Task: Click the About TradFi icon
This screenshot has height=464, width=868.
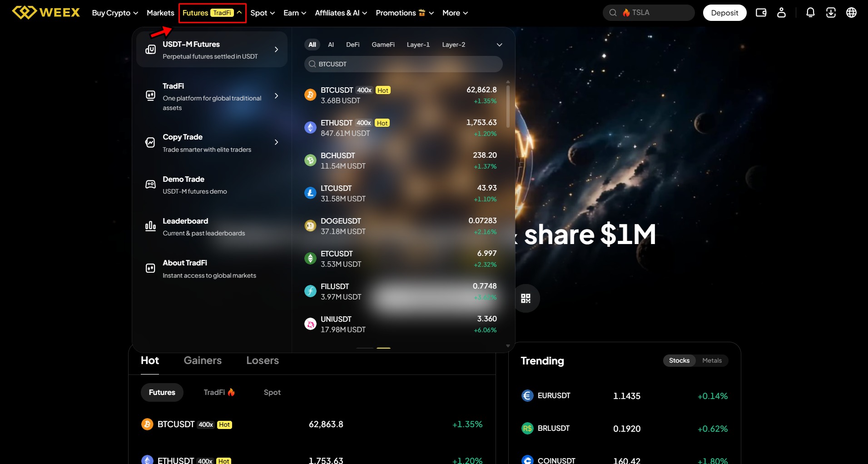Action: click(150, 268)
